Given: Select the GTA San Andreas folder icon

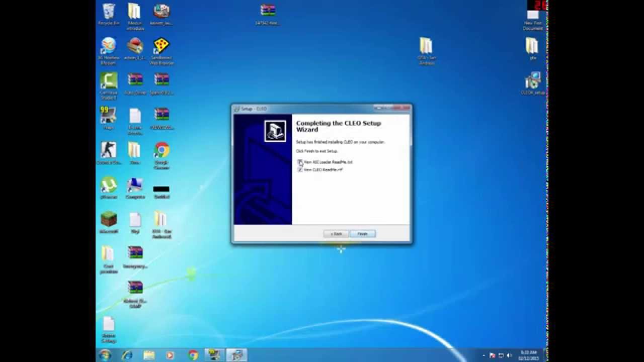Looking at the screenshot, I should pyautogui.click(x=426, y=51).
